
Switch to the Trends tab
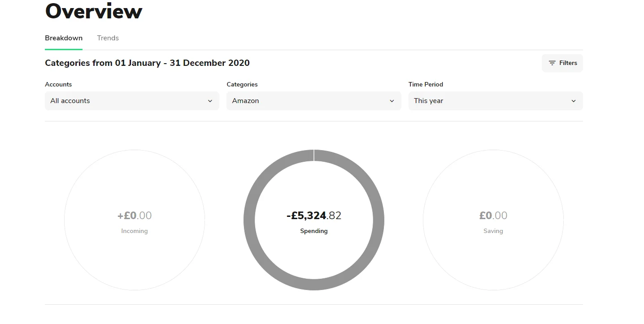[108, 38]
